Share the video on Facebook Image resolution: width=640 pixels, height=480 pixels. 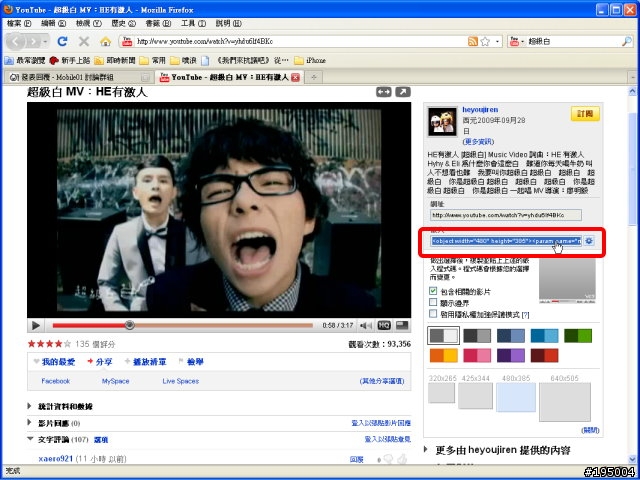tap(56, 381)
